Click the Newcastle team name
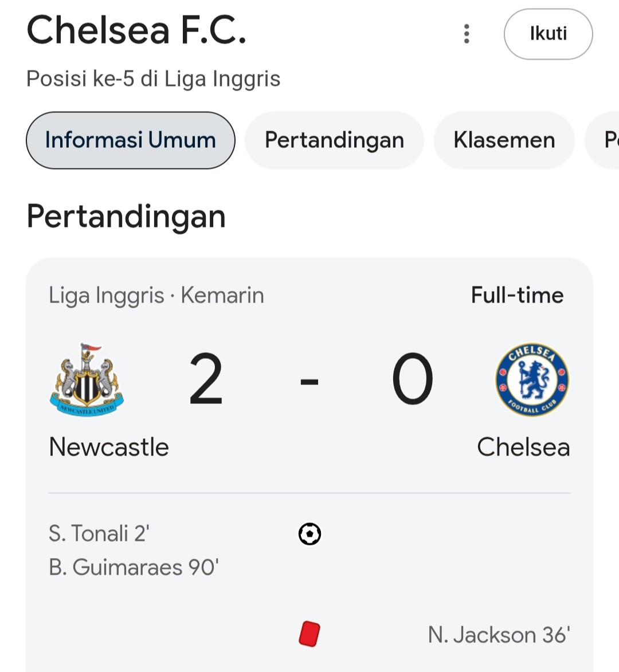Viewport: 619px width, 672px height. pos(109,447)
